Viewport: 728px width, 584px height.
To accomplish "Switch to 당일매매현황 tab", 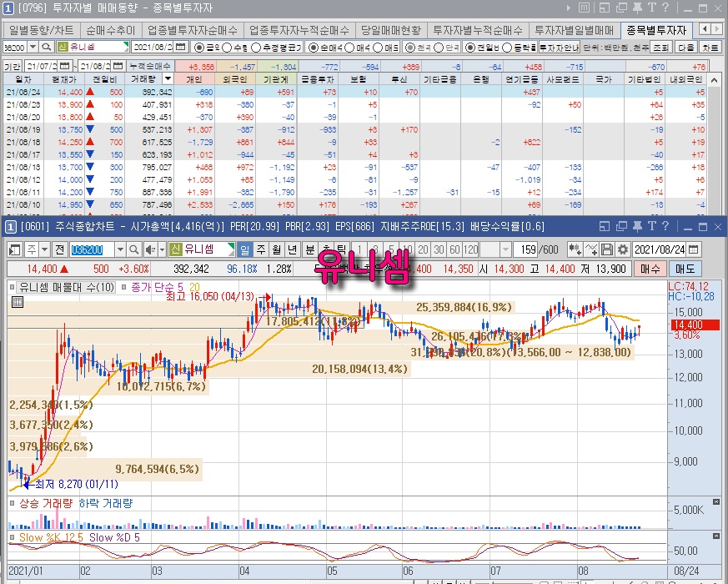I will point(390,30).
